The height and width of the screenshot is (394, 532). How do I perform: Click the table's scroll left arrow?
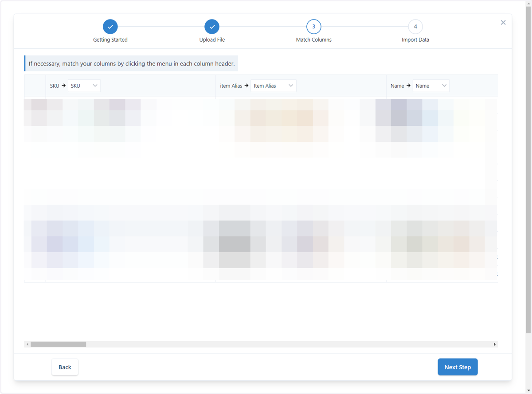27,344
